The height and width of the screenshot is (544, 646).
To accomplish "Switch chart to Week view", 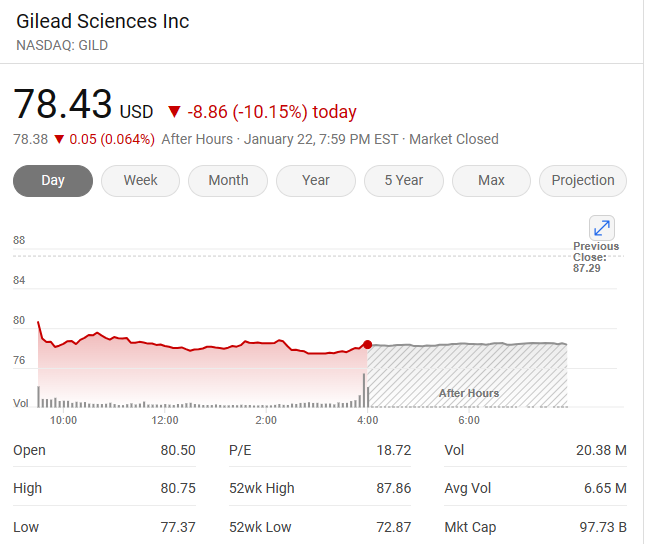I will 140,181.
